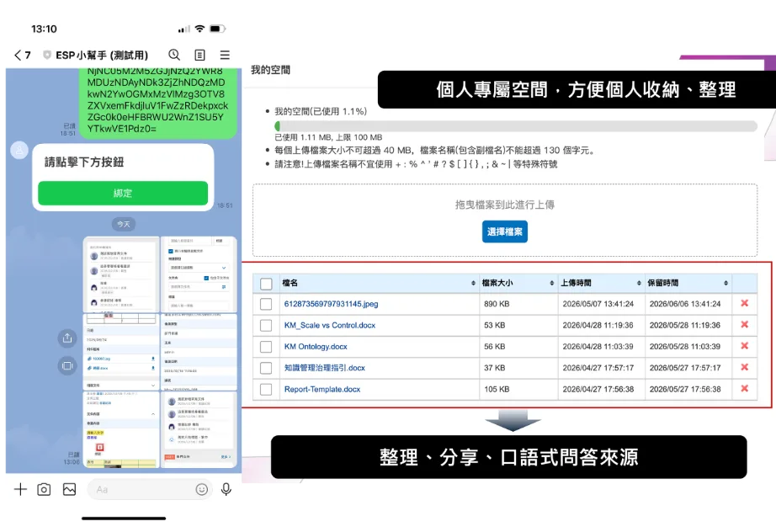Tap the emoji smiley icon

(x=202, y=489)
